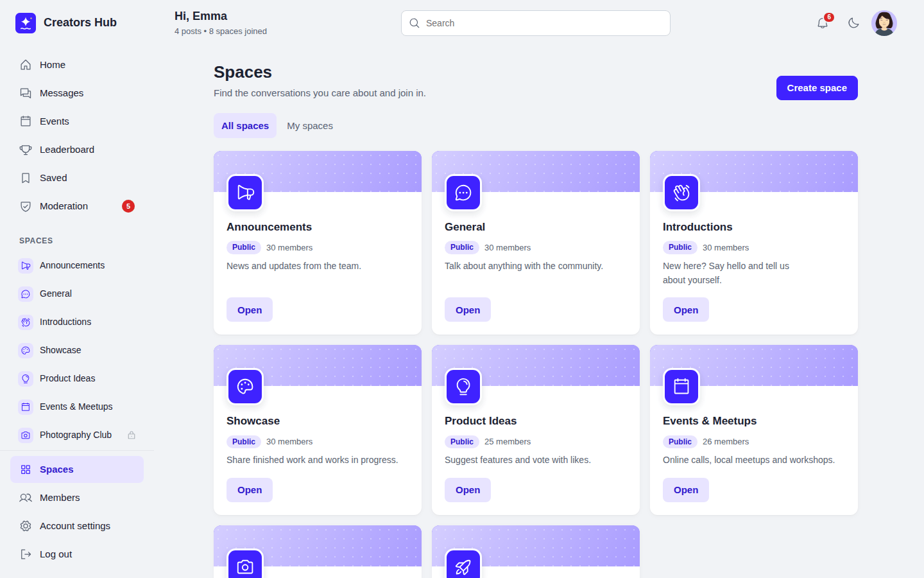The image size is (924, 578).
Task: View the Leaderboard page
Action: click(x=77, y=150)
